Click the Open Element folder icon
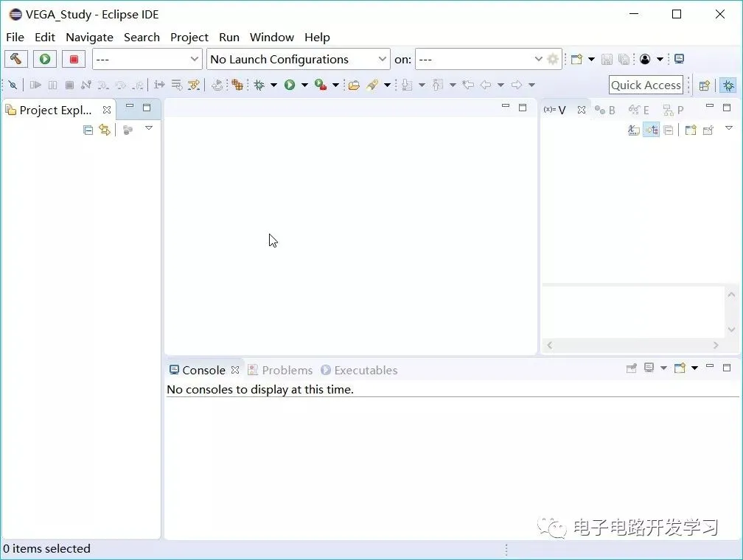This screenshot has height=560, width=743. point(354,85)
